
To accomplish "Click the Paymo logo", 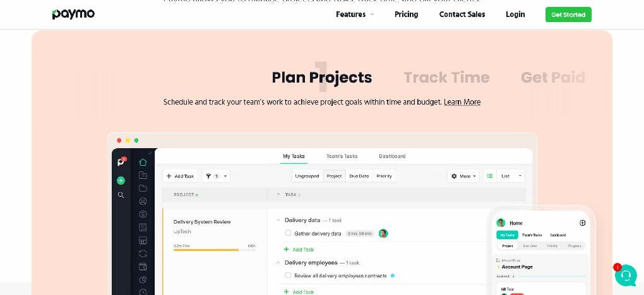I will pos(73,14).
